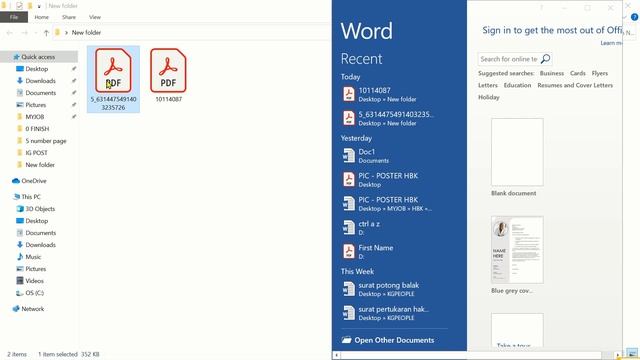Select Network in navigation pane
The image size is (640, 360).
coord(33,309)
